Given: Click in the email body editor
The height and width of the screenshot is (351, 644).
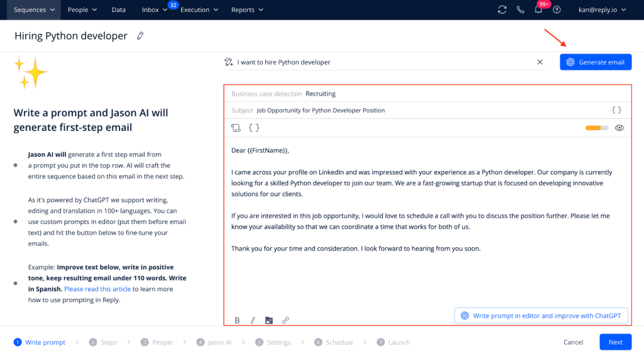Looking at the screenshot, I should [428, 222].
